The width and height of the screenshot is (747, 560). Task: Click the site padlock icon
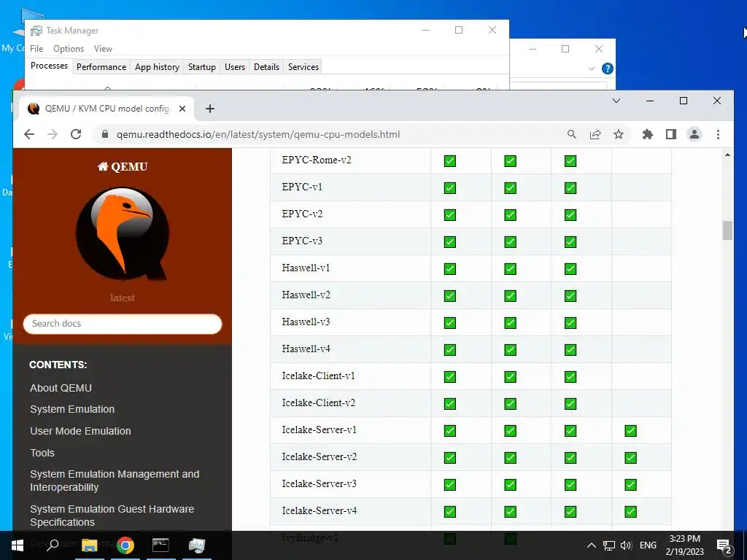(105, 134)
